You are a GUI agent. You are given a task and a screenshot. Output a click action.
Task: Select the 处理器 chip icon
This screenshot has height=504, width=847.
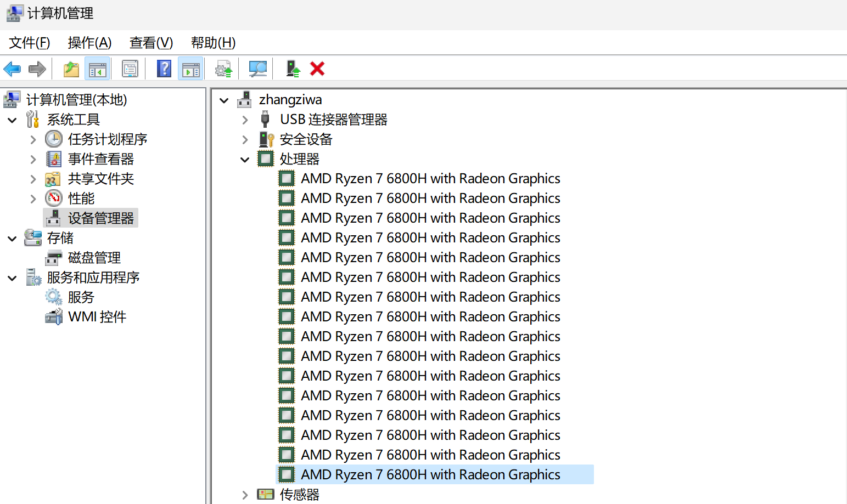click(266, 159)
